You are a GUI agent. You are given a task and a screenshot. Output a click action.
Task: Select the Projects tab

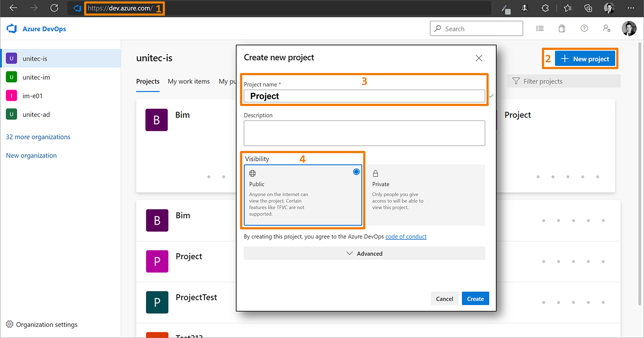[x=148, y=81]
